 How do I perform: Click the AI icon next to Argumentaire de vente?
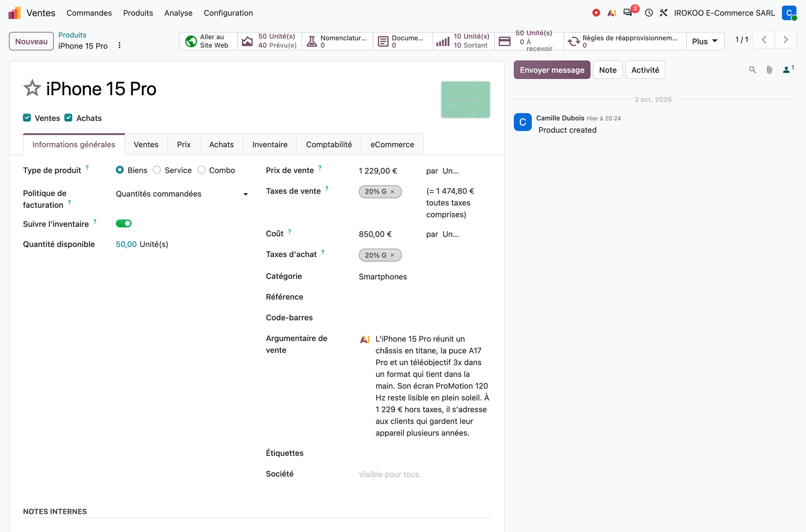365,339
